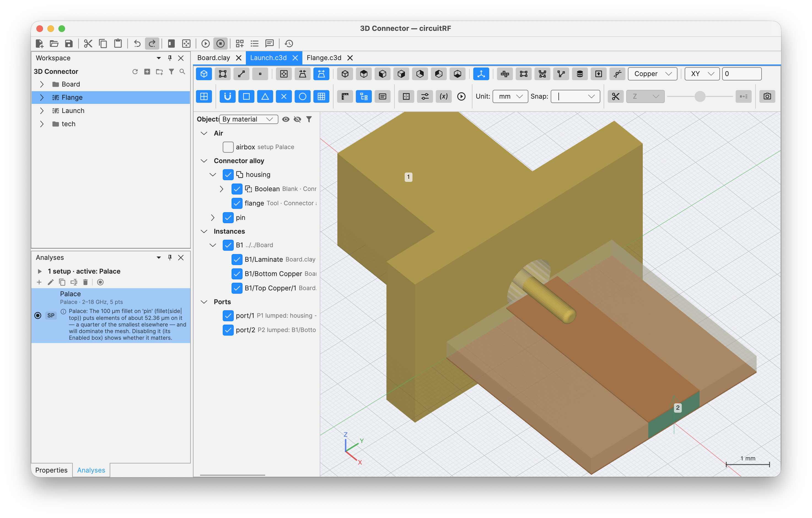The height and width of the screenshot is (518, 812).
Task: Collapse the Ports group
Action: point(204,302)
